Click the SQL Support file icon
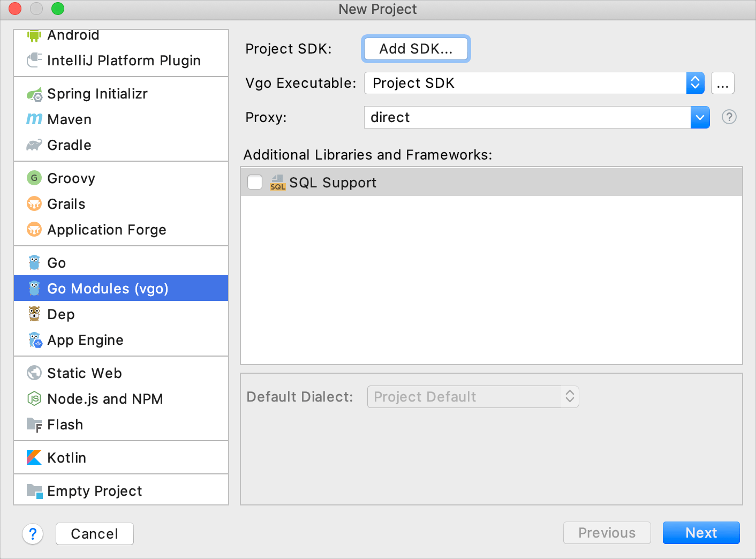 (277, 183)
